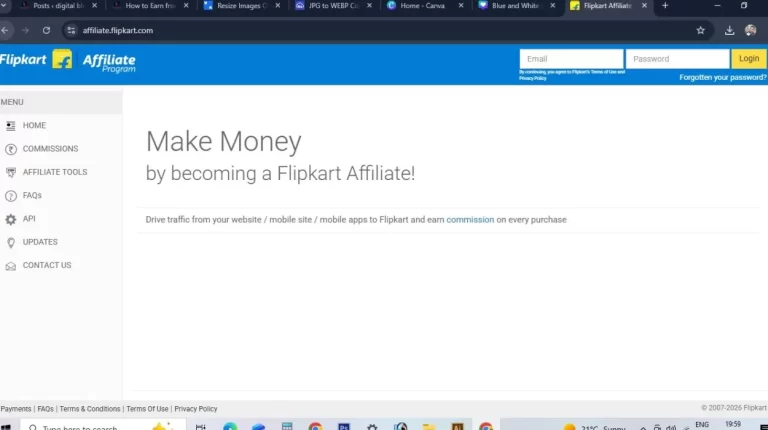View site information icon in address bar
768x430 pixels.
point(72,30)
